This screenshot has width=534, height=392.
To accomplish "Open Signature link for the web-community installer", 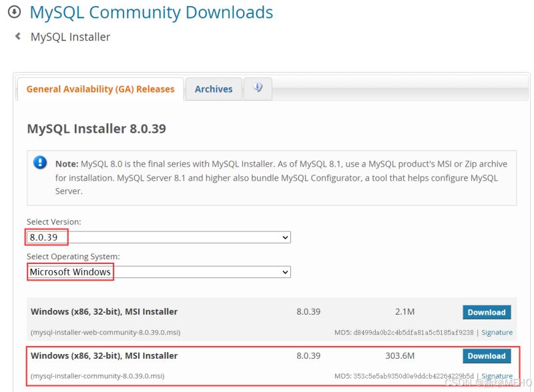I will point(497,333).
